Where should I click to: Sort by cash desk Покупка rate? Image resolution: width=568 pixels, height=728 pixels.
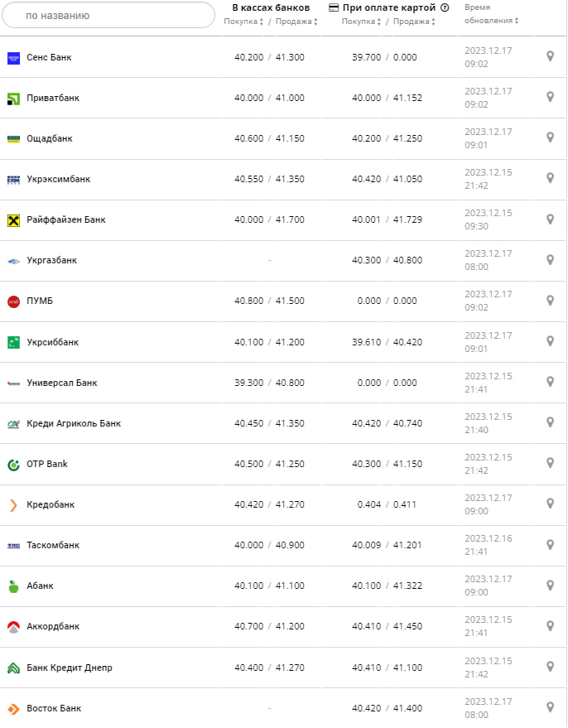coord(244,22)
